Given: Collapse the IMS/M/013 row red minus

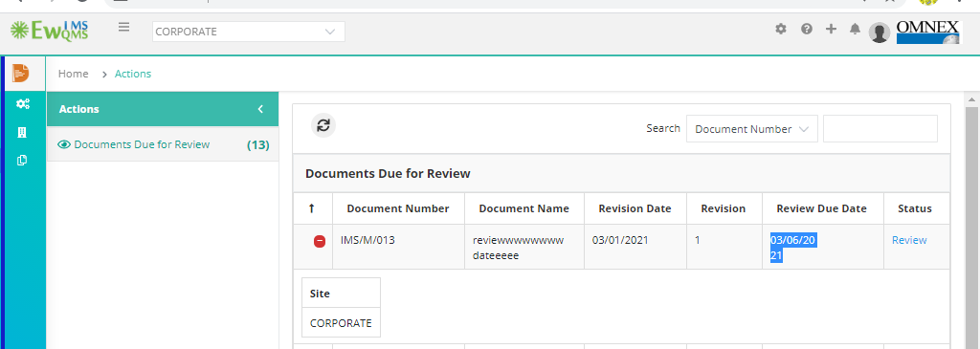Looking at the screenshot, I should click(x=320, y=241).
